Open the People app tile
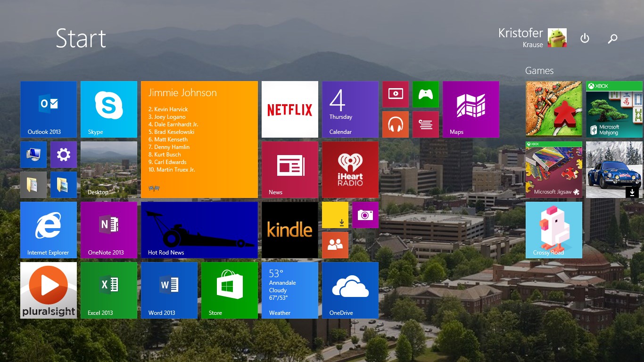 click(x=335, y=245)
